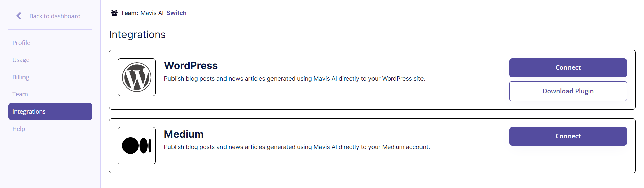Connect the WordPress integration
644x188 pixels.
pos(568,68)
